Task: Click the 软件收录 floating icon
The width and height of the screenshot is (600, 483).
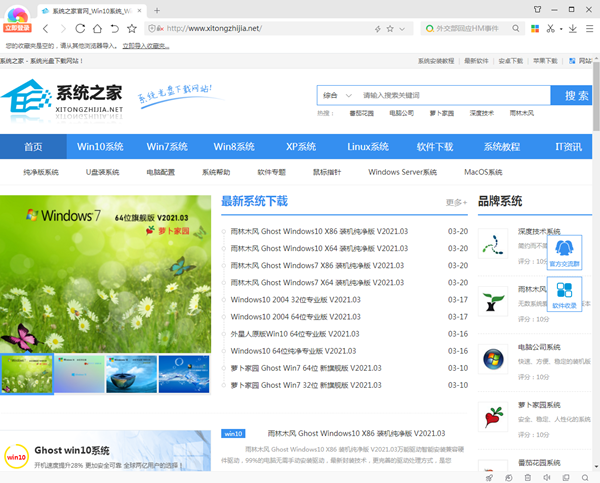Action: [564, 294]
